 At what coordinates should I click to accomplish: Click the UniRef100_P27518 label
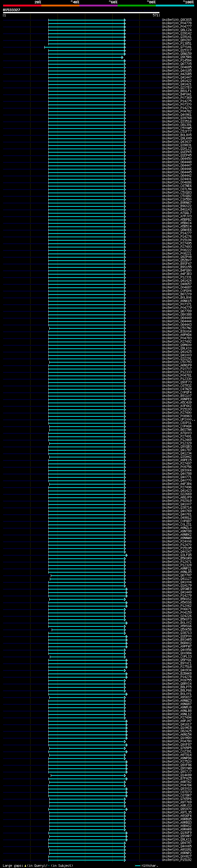[177, 667]
